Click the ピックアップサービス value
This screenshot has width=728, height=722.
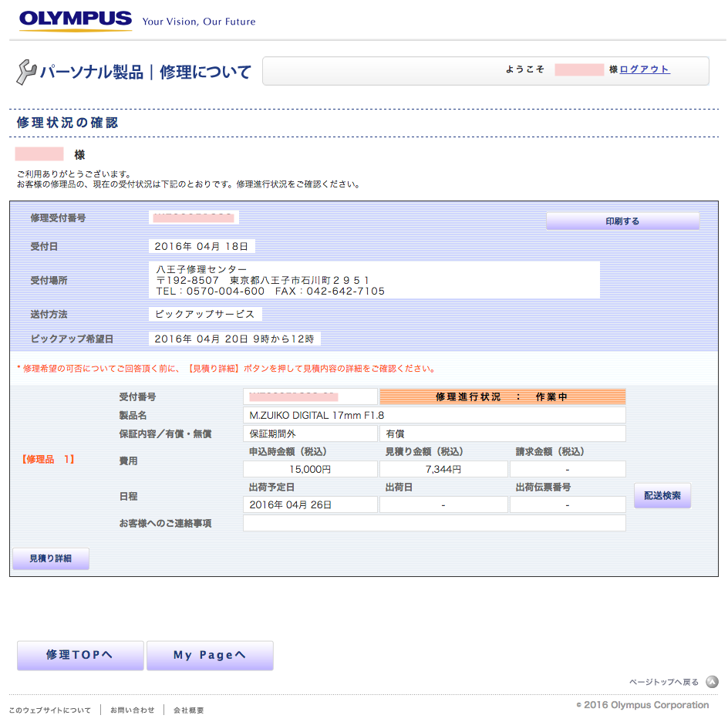pos(205,314)
